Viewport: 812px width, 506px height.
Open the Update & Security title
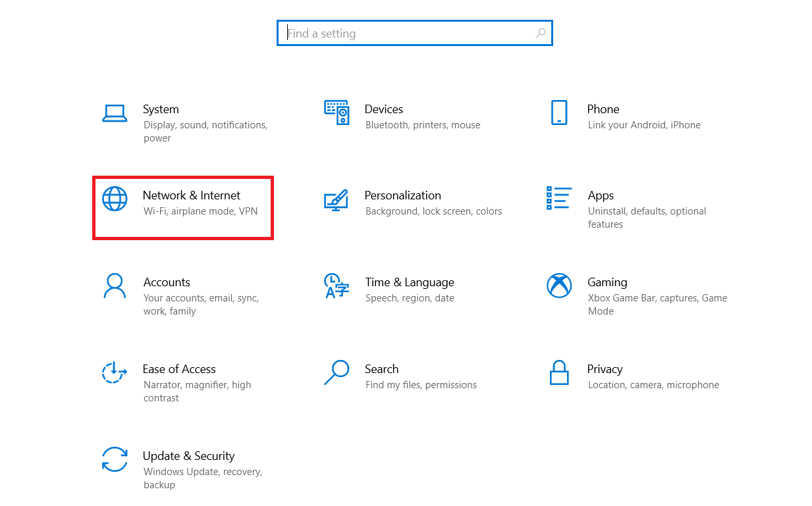point(188,456)
